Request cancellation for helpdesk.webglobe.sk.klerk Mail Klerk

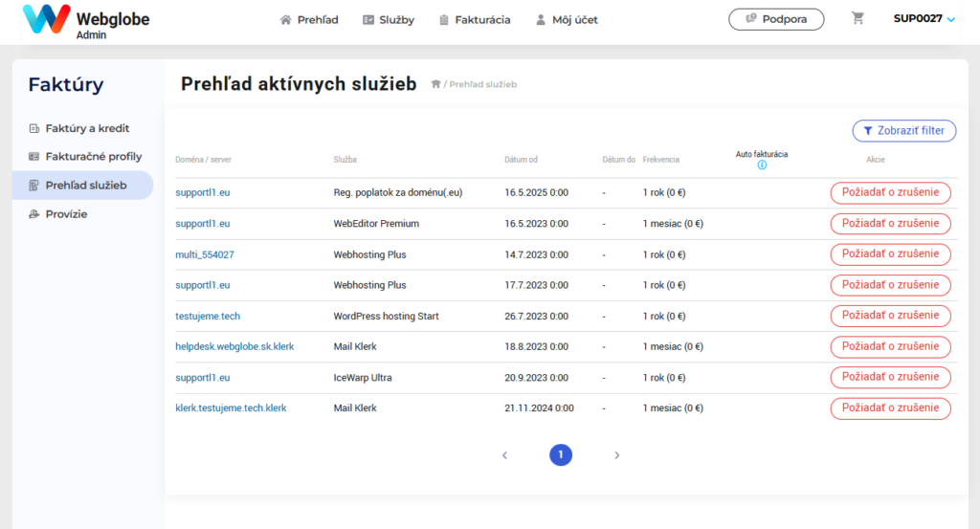(891, 346)
